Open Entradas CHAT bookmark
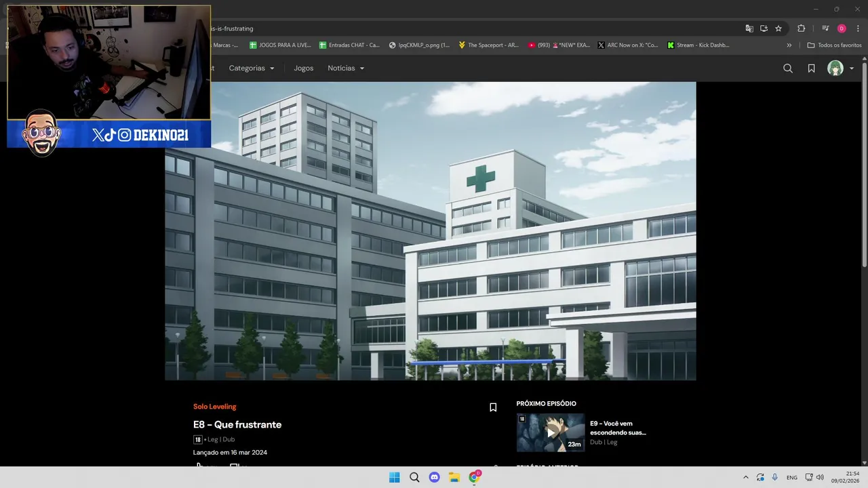Image resolution: width=868 pixels, height=488 pixels. [349, 45]
